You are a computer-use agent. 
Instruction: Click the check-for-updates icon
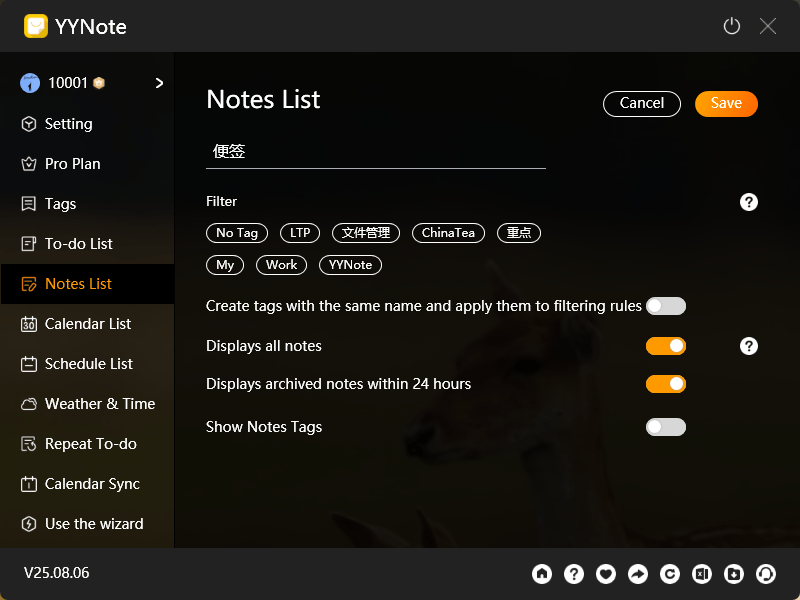pos(670,574)
